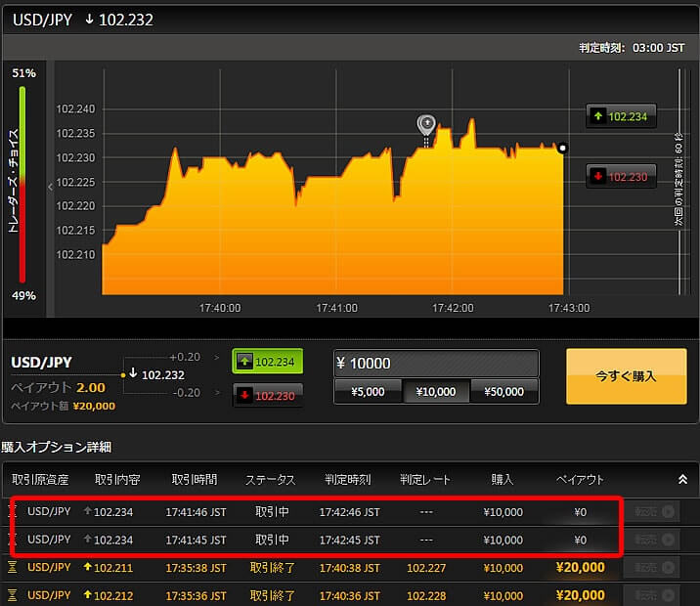Viewport: 700px width, 606px height.
Task: Click the trader's choice sentiment bar
Action: pos(22,185)
